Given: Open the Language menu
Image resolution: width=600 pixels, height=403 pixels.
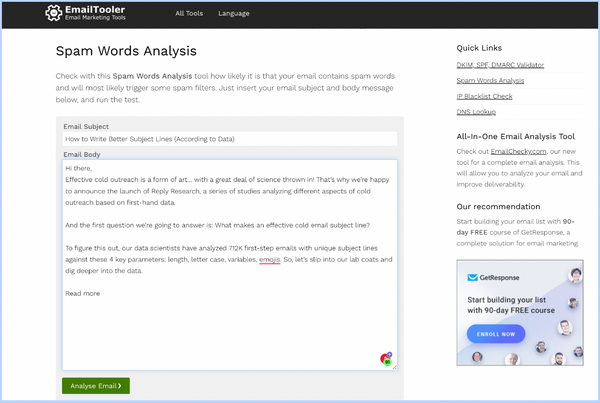Looking at the screenshot, I should [233, 14].
